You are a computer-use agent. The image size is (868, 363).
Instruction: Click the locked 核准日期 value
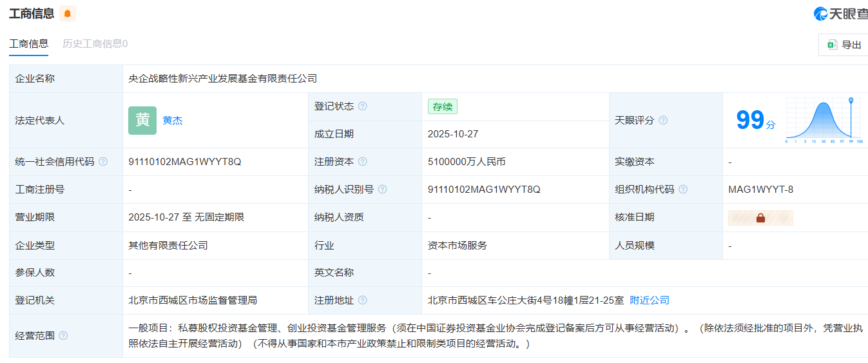tap(760, 218)
